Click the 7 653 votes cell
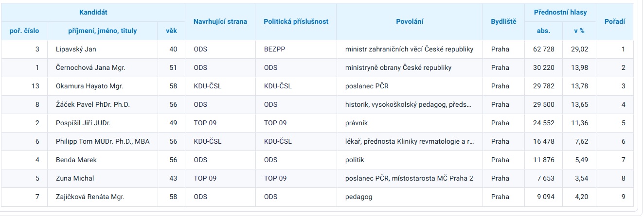 [543, 178]
